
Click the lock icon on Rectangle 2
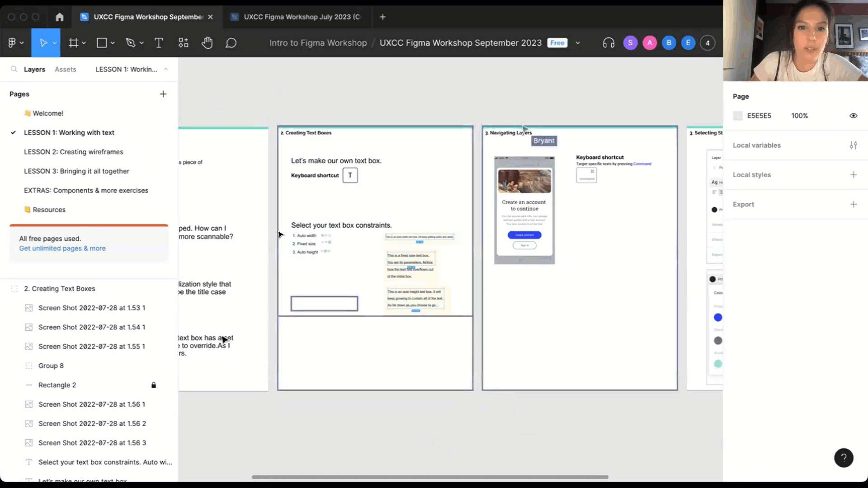[x=154, y=385]
